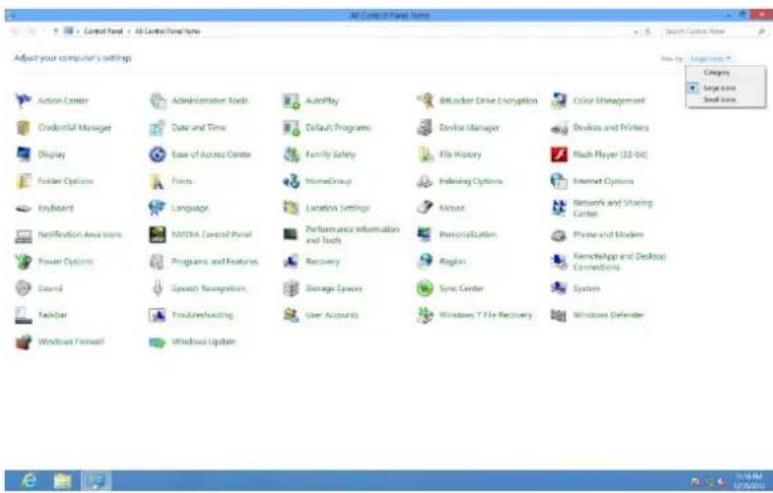Open the Fonts icon
The image size is (773, 493).
click(158, 181)
